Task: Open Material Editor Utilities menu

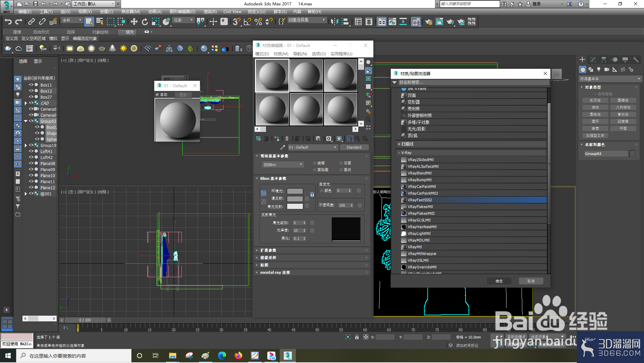Action: coord(341,54)
